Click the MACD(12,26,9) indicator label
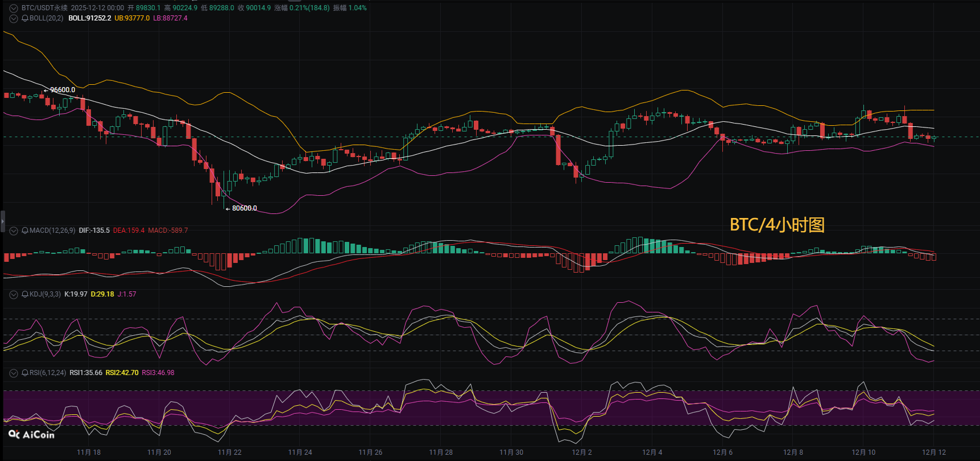Image resolution: width=980 pixels, height=461 pixels. (52, 230)
